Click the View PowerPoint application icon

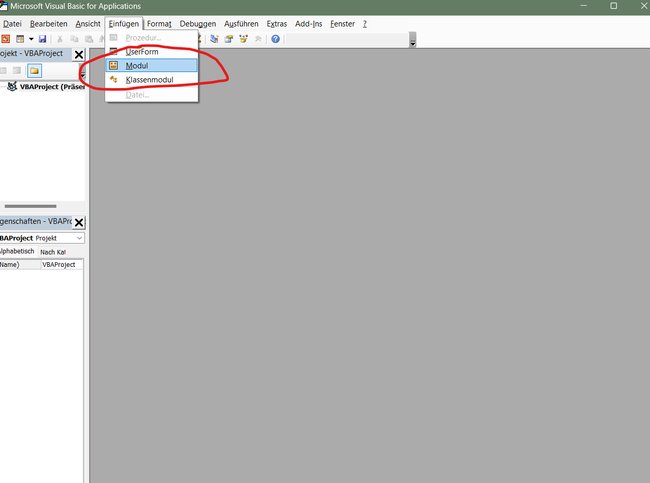(x=5, y=39)
